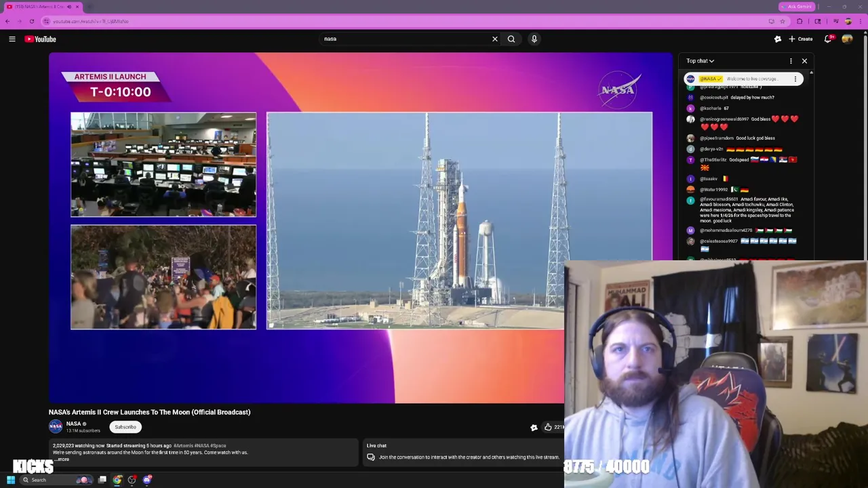Close the NASA Artemis browser tab
This screenshot has width=868, height=488.
[x=77, y=6]
